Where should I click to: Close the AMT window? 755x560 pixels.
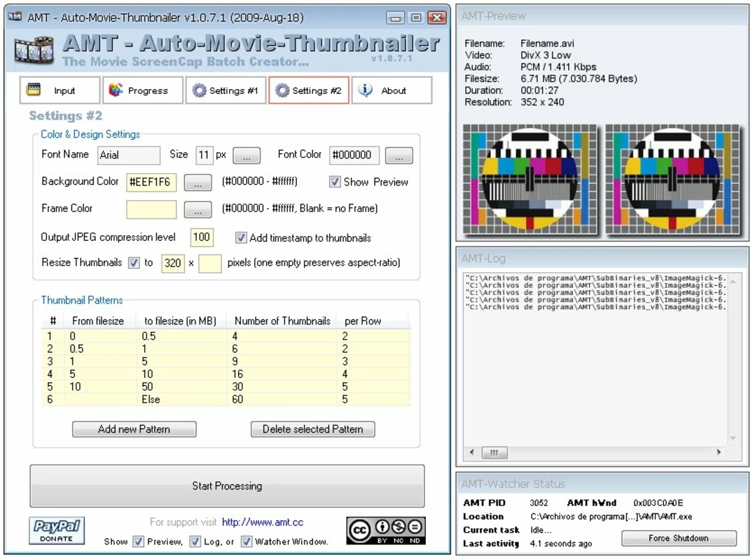click(x=437, y=17)
